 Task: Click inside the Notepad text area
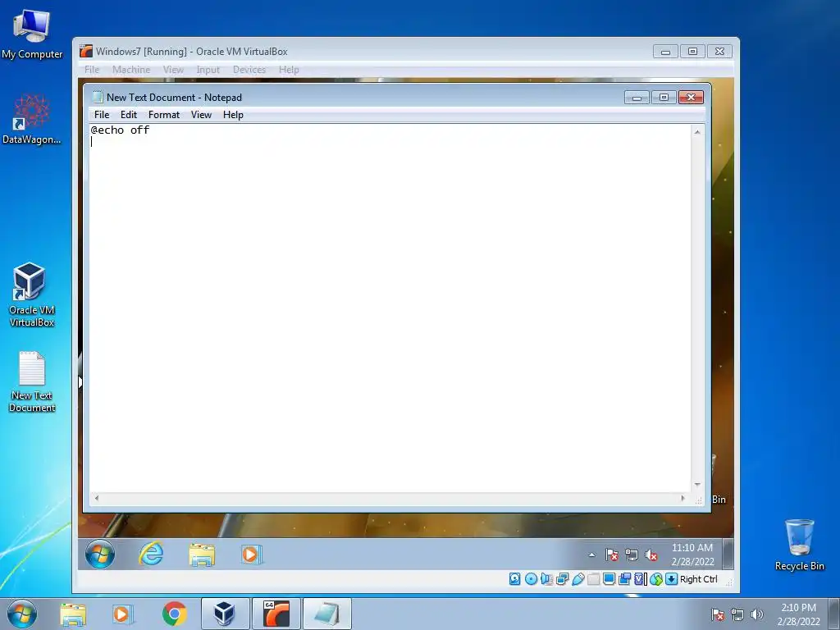[390, 308]
